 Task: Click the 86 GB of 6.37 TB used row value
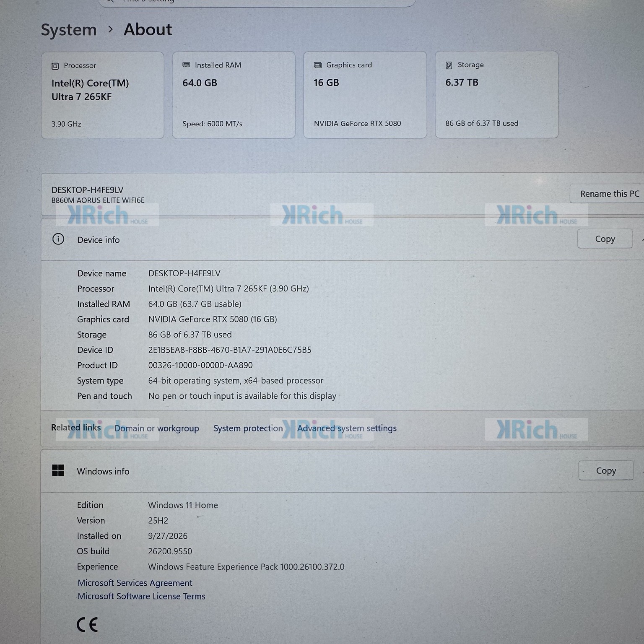(x=190, y=335)
